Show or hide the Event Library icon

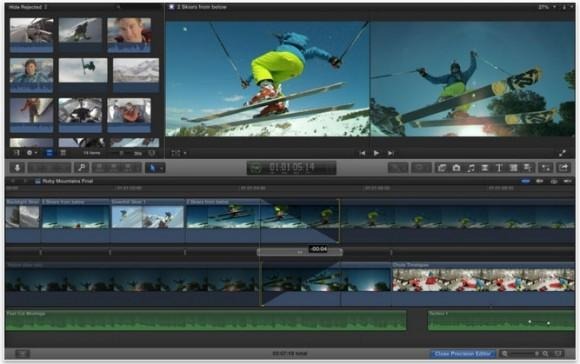point(16,153)
